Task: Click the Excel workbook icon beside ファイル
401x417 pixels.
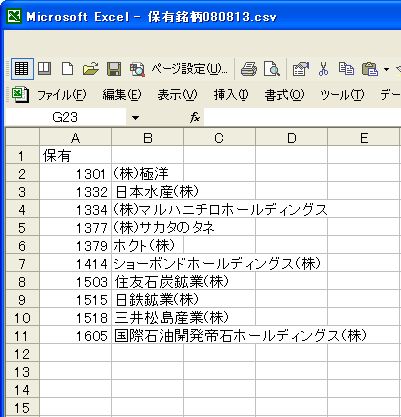Action: (20, 95)
